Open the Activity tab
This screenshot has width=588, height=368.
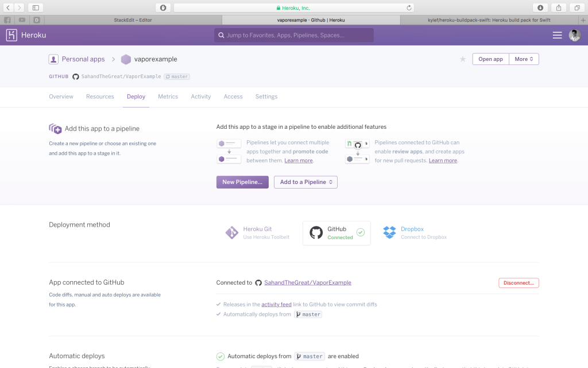click(x=201, y=97)
